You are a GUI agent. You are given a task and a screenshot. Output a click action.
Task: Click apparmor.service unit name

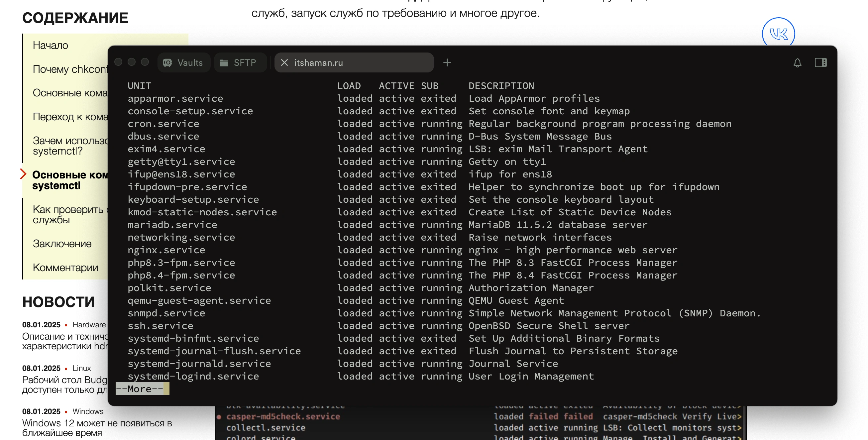pos(175,98)
